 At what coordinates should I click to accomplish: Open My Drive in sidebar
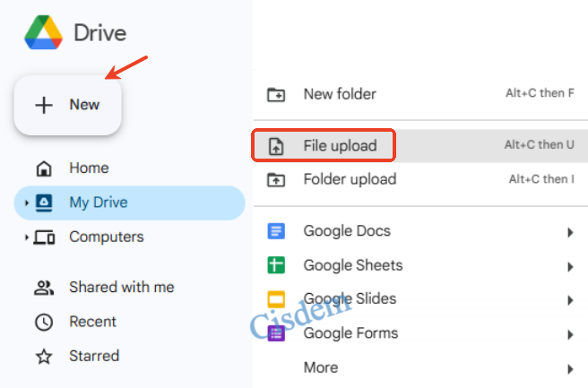(x=130, y=203)
